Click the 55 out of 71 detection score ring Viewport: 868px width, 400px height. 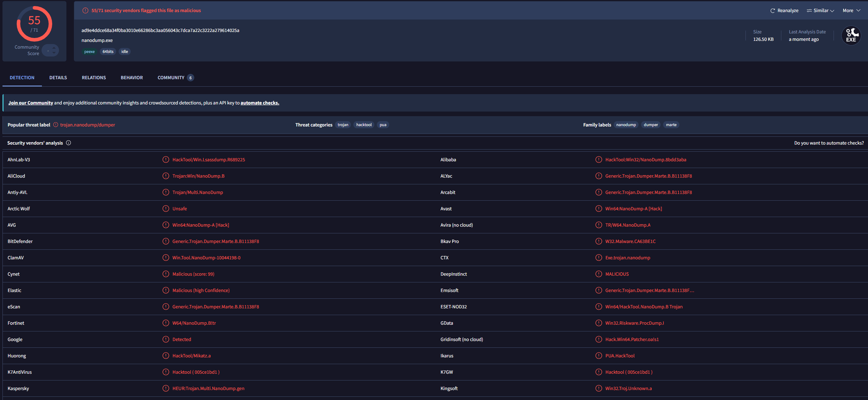pos(34,24)
